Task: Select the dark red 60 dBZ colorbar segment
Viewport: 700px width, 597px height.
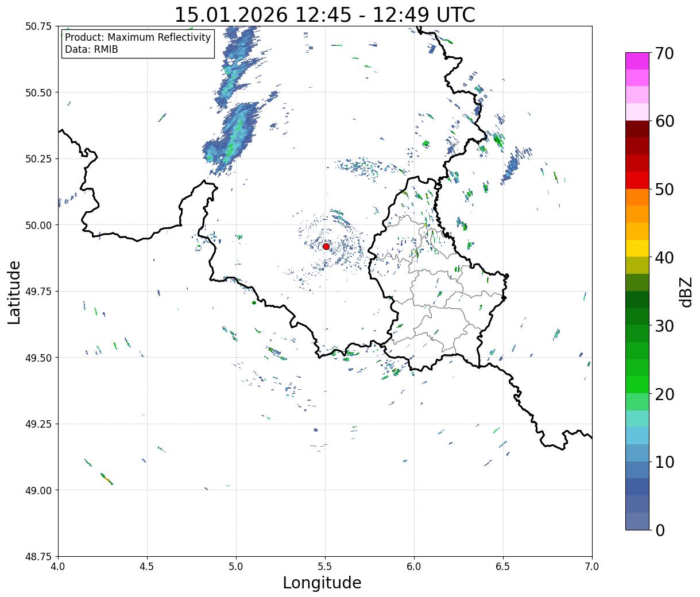Action: (637, 129)
